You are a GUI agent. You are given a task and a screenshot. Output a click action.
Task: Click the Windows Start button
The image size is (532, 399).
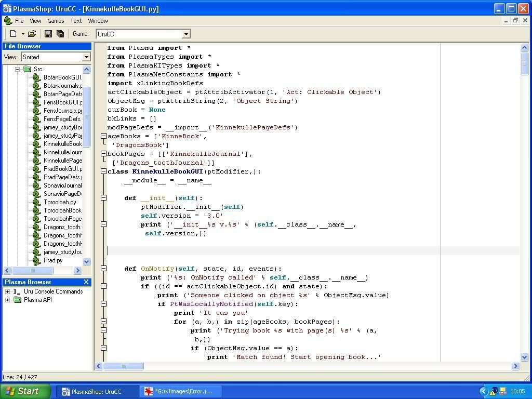[x=25, y=391]
